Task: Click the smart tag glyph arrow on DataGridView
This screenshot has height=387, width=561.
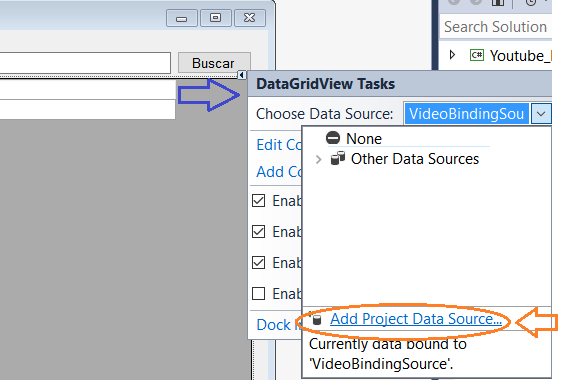Action: [x=242, y=75]
